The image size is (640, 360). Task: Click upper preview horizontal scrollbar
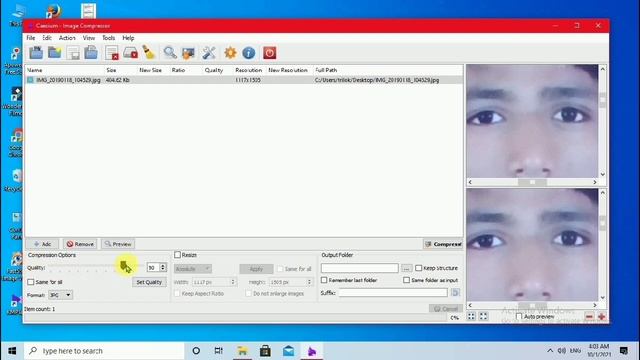click(532, 182)
